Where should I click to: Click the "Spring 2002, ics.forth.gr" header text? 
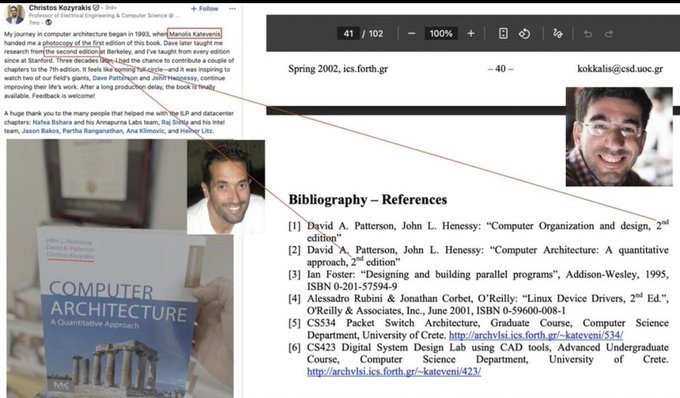[338, 69]
